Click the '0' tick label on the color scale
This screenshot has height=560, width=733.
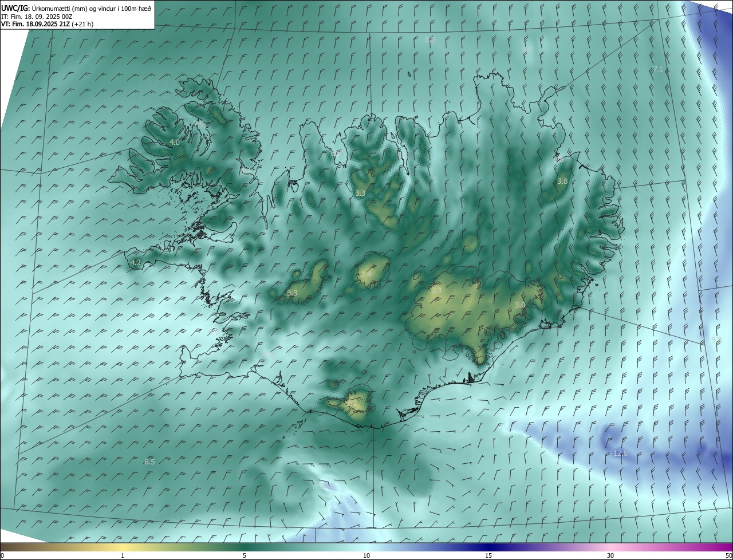pos(2,555)
